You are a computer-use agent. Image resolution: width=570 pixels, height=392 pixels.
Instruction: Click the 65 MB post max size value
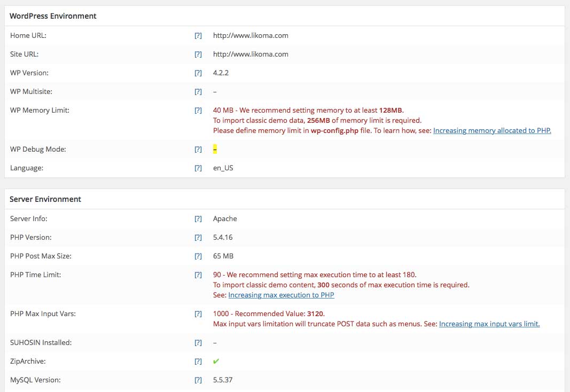[x=223, y=256]
